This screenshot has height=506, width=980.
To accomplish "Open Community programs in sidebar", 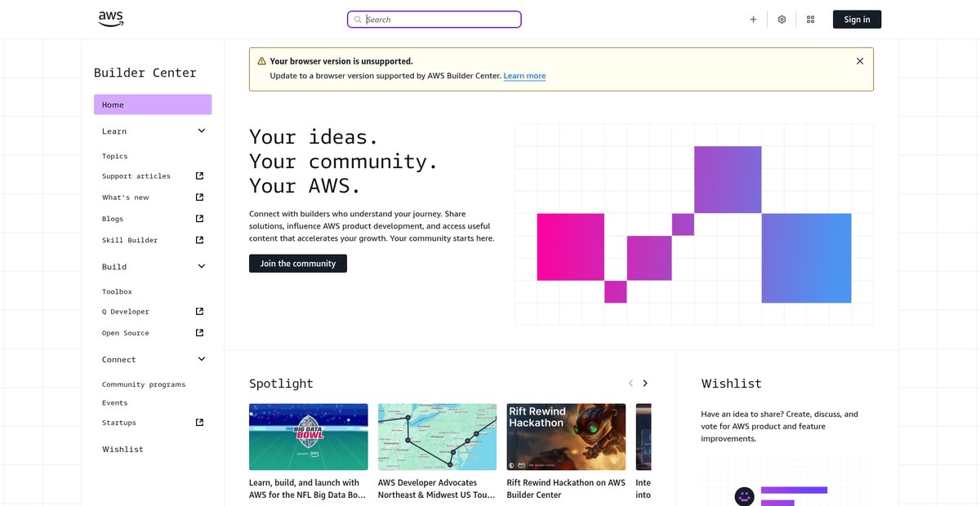I will (x=144, y=384).
